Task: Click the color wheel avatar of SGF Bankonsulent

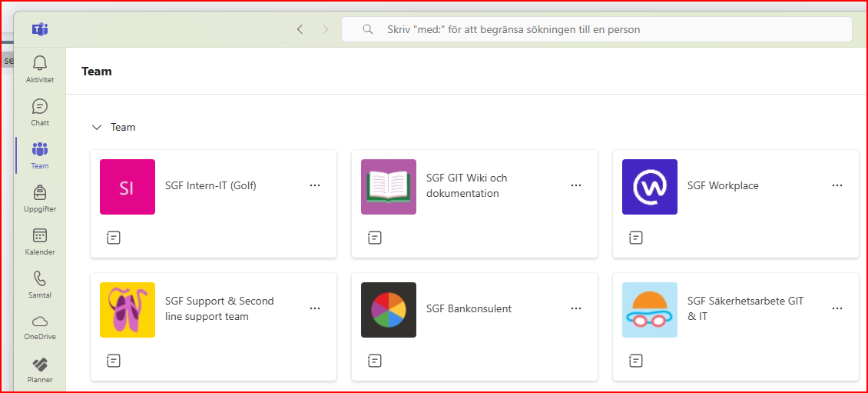Action: click(389, 310)
